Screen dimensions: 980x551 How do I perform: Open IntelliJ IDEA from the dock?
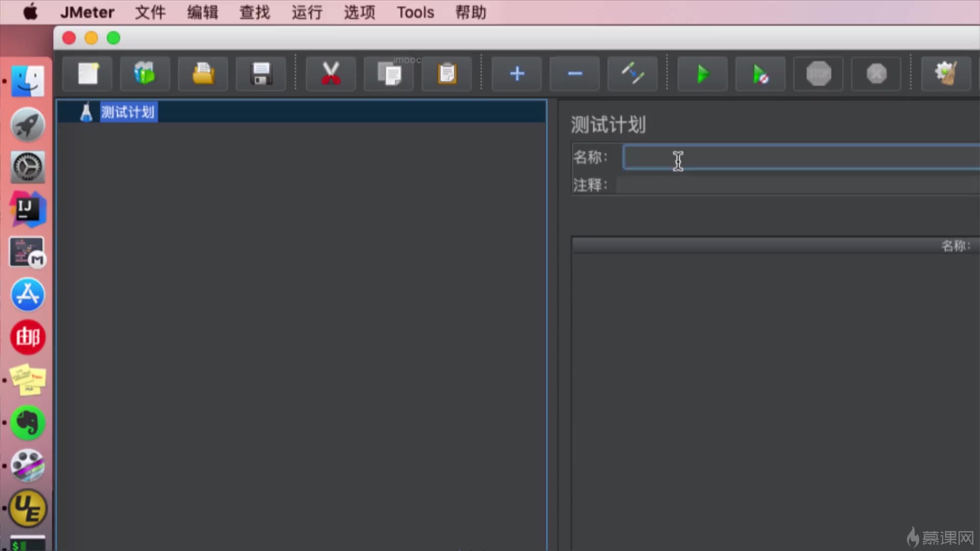[x=28, y=209]
